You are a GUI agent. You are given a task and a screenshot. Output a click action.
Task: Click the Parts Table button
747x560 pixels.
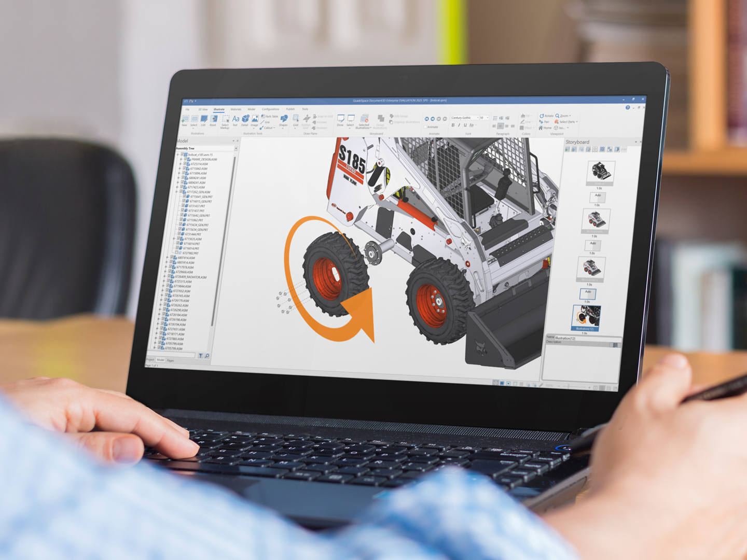tap(270, 117)
